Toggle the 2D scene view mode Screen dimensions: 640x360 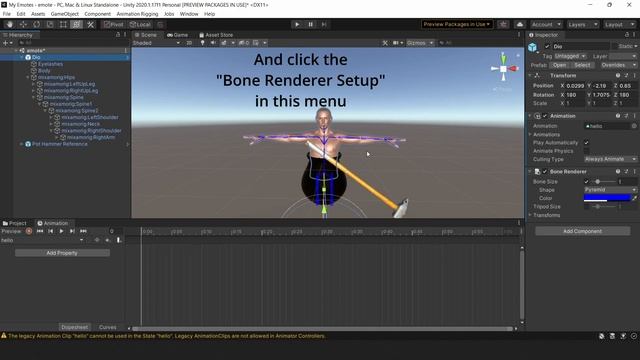(189, 43)
